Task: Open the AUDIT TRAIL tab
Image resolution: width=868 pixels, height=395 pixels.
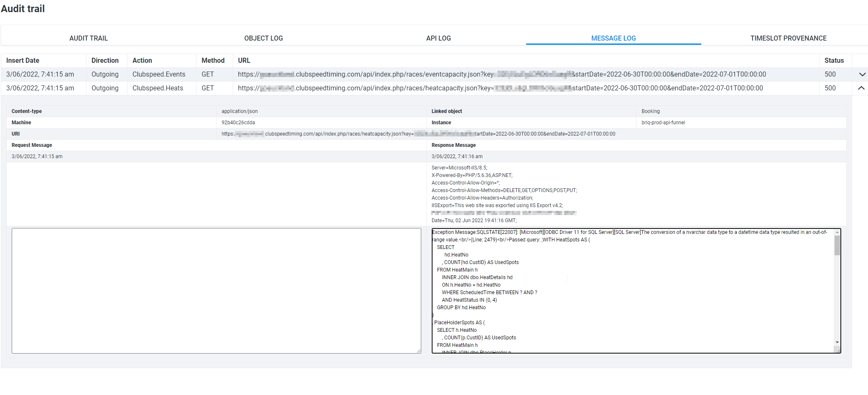Action: (x=89, y=38)
